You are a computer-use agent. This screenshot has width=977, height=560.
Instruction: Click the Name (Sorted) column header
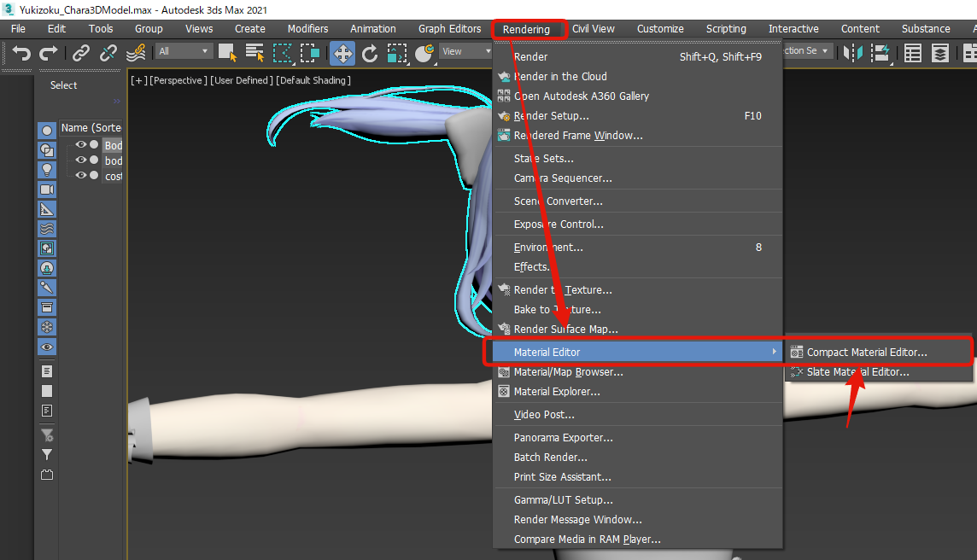click(x=91, y=128)
